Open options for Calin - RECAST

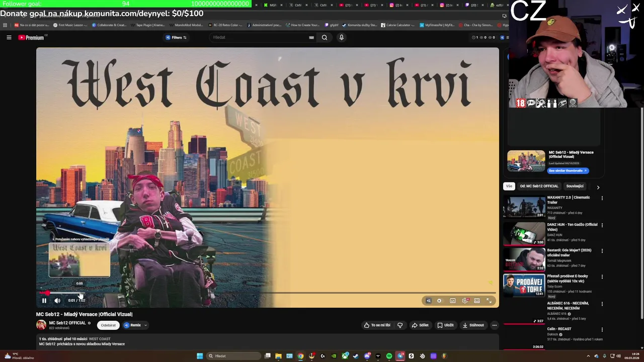click(602, 329)
